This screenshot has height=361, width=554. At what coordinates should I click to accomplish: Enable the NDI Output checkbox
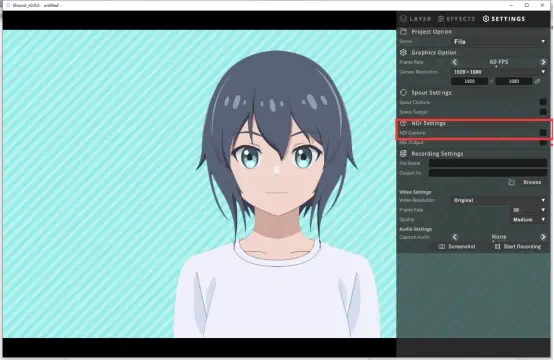(543, 143)
